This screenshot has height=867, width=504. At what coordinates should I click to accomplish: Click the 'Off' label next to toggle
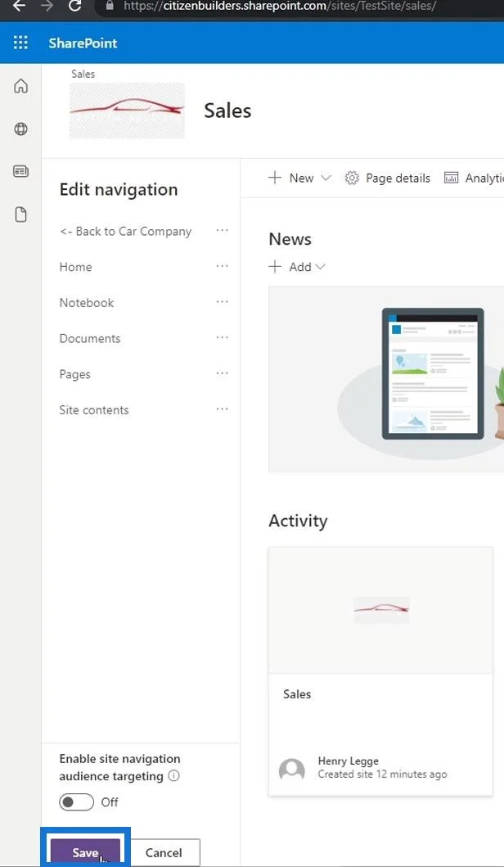[x=110, y=802]
